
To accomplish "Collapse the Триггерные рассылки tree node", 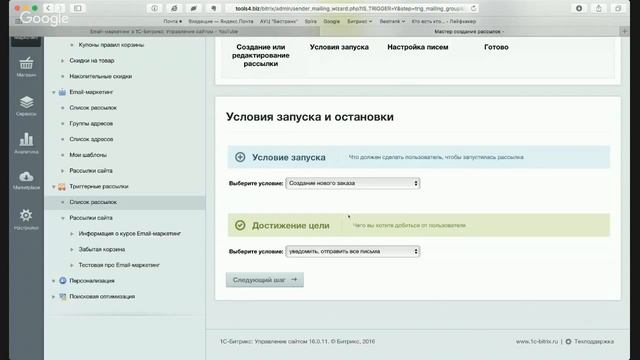I will pyautogui.click(x=53, y=187).
